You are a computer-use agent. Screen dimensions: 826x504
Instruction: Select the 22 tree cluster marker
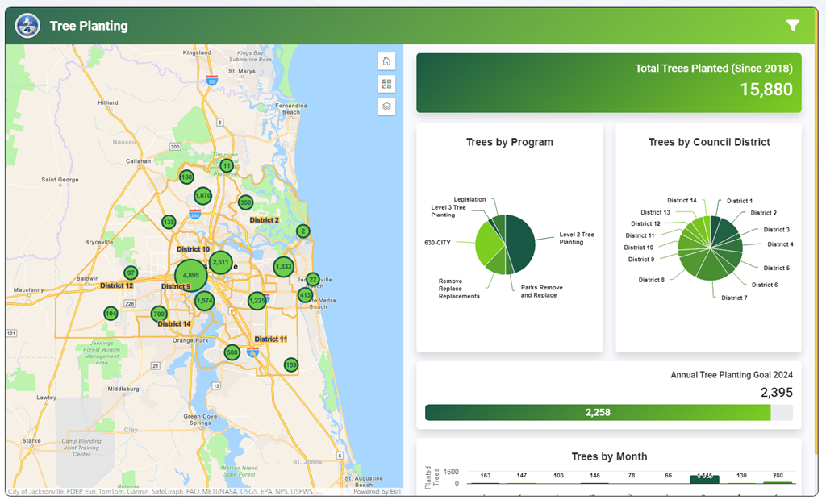(313, 279)
